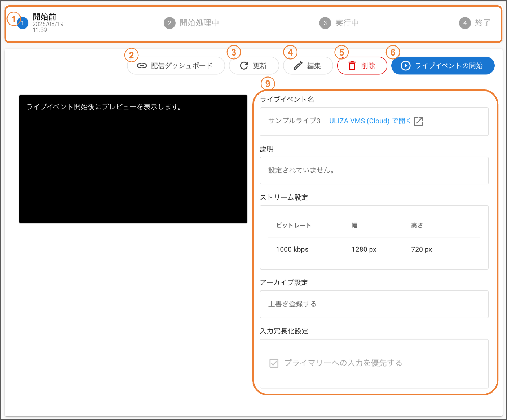Click the play circle icon on ライブイベントの開始
The width and height of the screenshot is (507, 420).
click(406, 66)
